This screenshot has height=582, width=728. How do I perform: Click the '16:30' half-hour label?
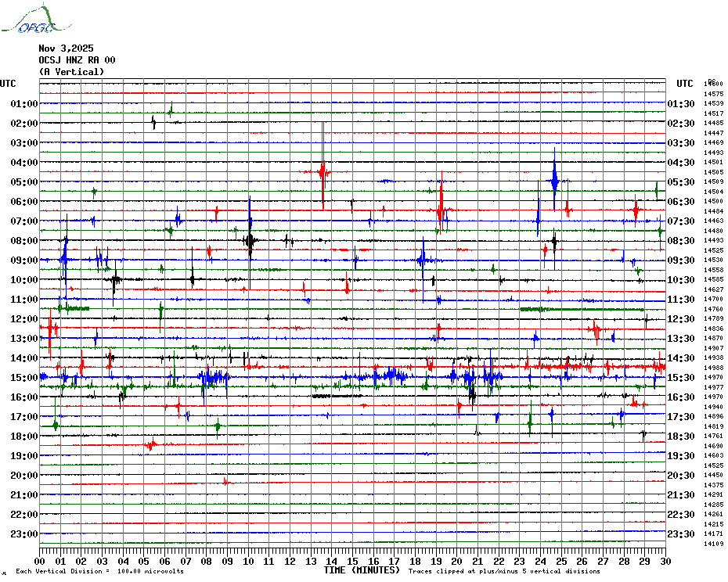681,397
